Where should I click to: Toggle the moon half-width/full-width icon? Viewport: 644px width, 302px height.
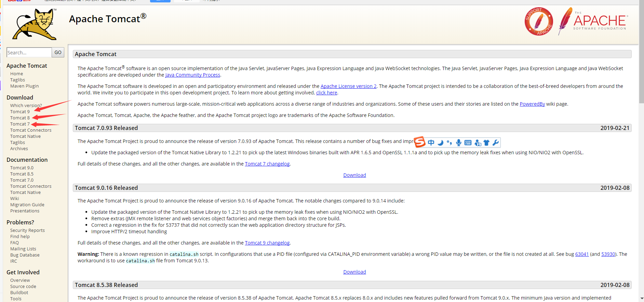[x=440, y=143]
